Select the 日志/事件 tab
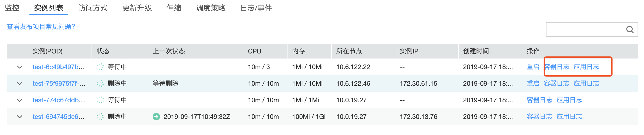644x135 pixels. click(256, 8)
